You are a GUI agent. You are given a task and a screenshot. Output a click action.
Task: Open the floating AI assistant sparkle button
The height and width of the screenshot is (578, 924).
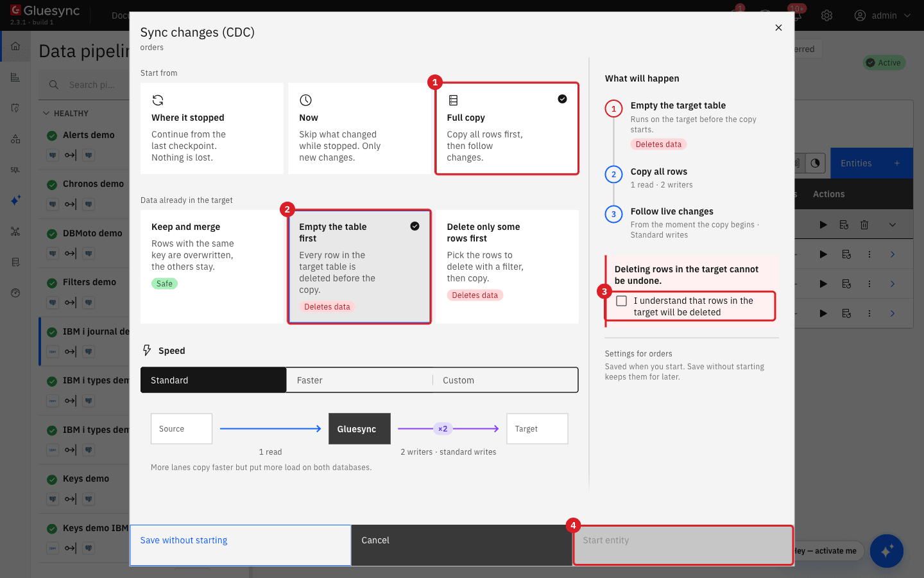887,551
